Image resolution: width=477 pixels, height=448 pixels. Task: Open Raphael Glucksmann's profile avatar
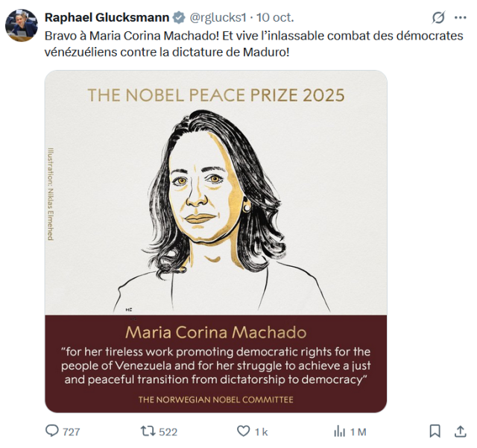click(21, 25)
